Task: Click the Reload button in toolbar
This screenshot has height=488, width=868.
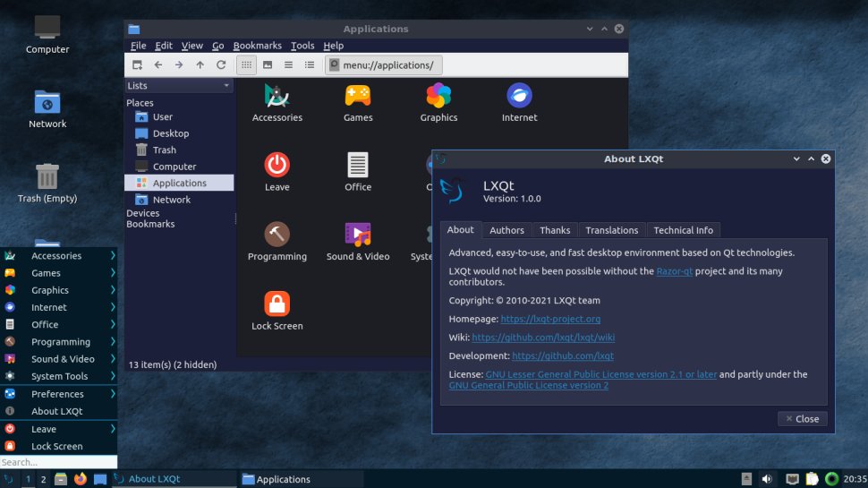Action: (221, 65)
